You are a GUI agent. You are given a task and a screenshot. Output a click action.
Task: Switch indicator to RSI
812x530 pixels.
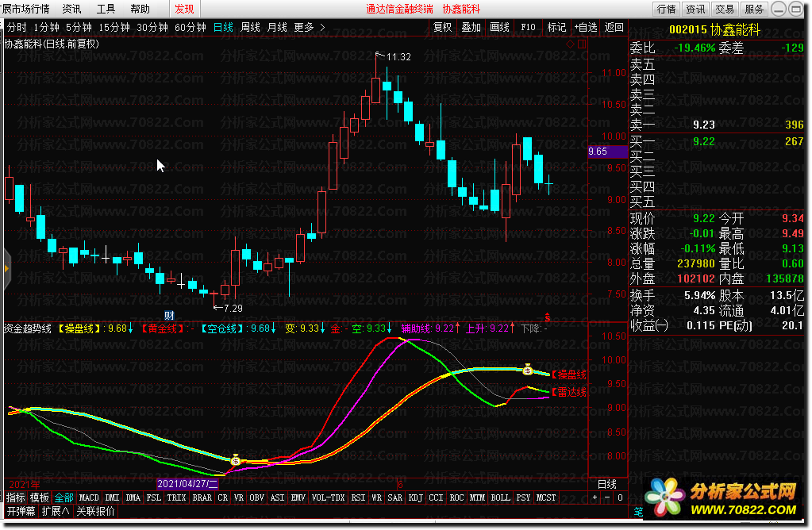click(358, 497)
